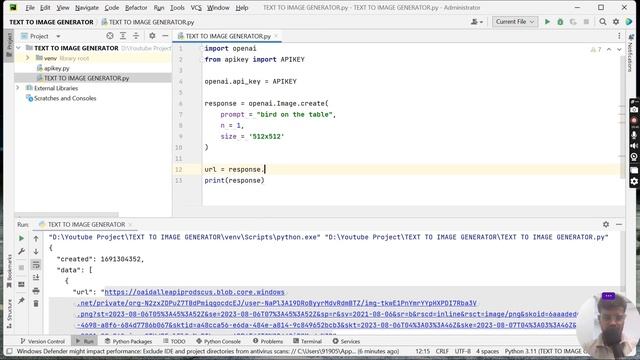Start debugging with the bug icon

tap(560, 22)
